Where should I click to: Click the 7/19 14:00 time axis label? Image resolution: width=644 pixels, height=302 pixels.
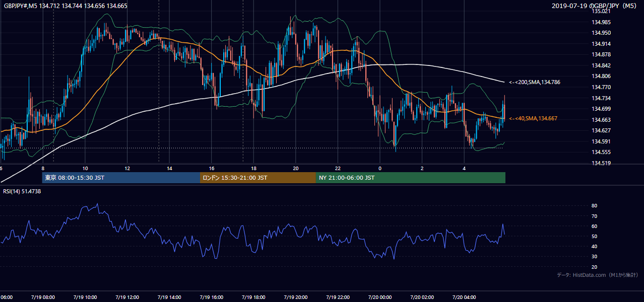[169, 297]
